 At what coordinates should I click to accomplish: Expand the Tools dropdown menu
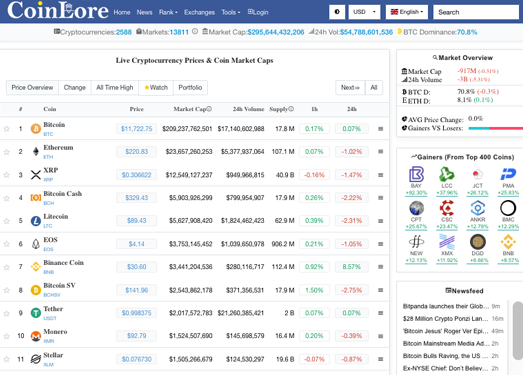coord(231,12)
